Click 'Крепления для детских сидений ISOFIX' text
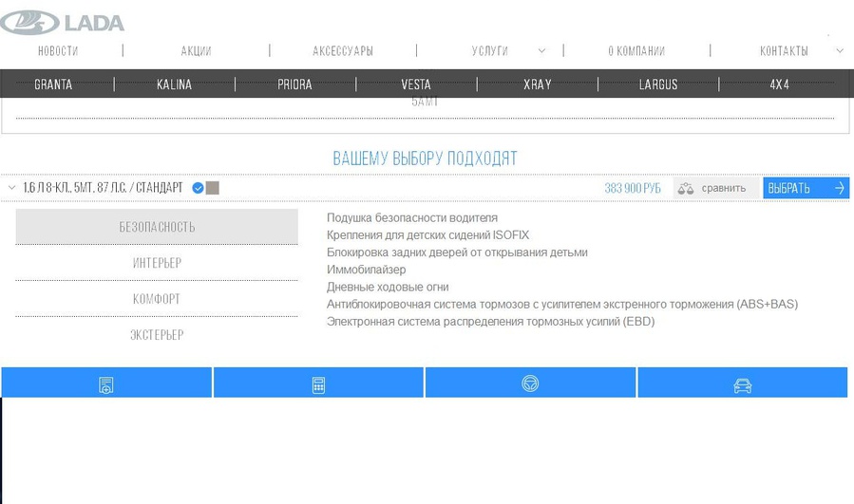 pyautogui.click(x=427, y=235)
